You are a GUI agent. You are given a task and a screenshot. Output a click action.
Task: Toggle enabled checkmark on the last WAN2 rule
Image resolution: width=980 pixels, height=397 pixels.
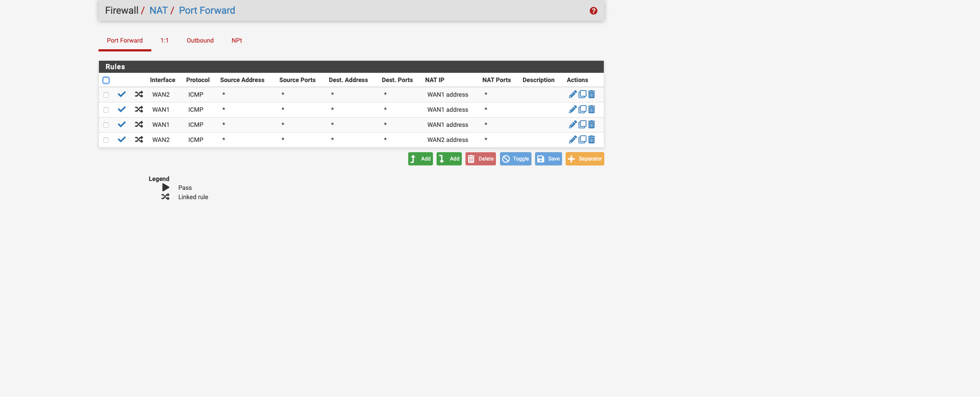(x=122, y=140)
